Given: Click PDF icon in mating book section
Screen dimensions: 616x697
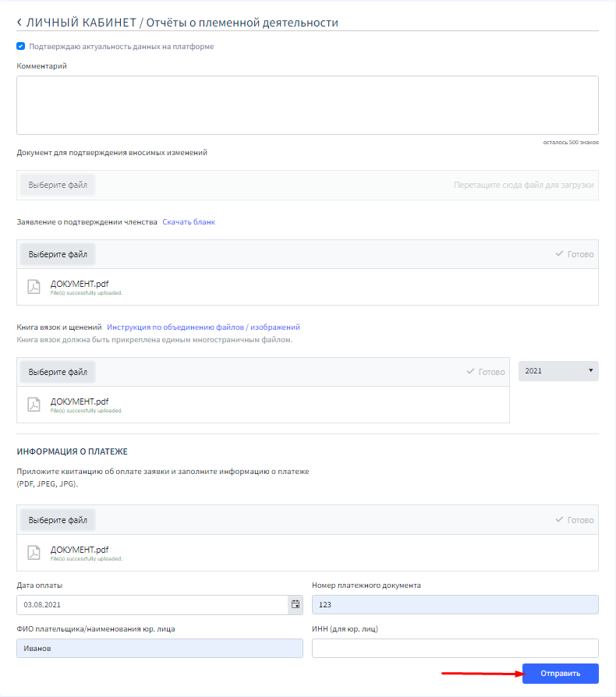Looking at the screenshot, I should coord(34,405).
